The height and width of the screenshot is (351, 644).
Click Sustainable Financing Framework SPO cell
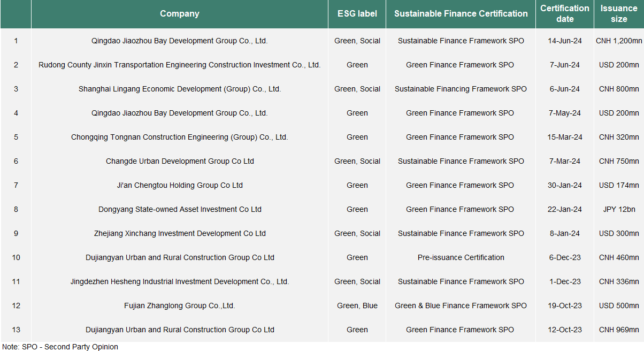pyautogui.click(x=461, y=89)
